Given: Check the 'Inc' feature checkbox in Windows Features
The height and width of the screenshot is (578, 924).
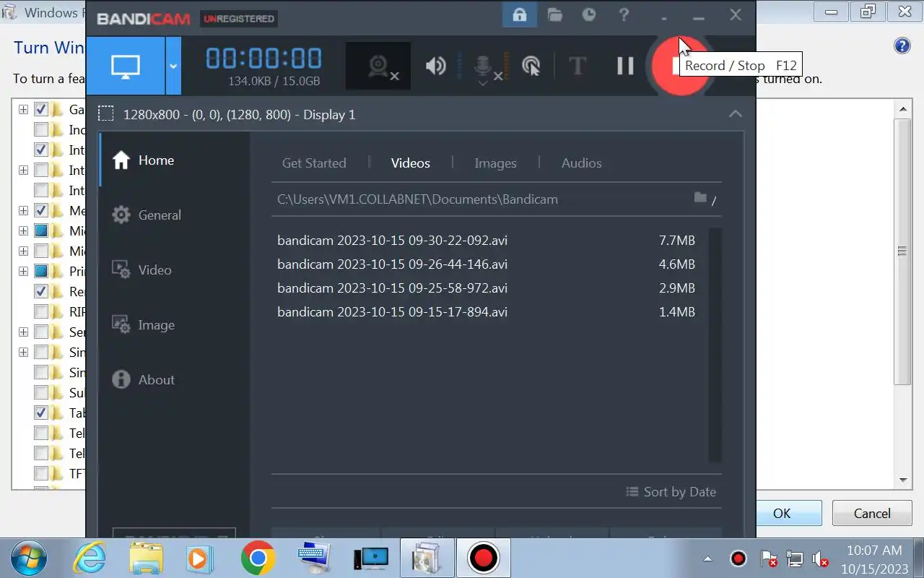Looking at the screenshot, I should [41, 130].
